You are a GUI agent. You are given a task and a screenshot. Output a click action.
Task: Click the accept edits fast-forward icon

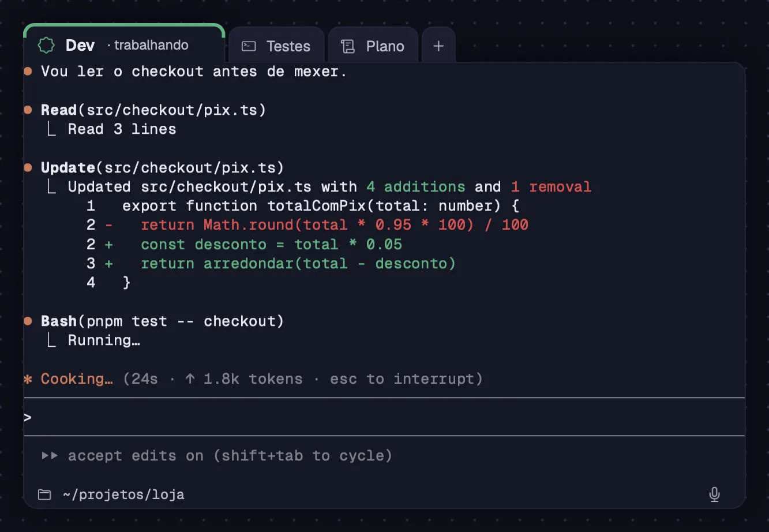[x=50, y=455]
